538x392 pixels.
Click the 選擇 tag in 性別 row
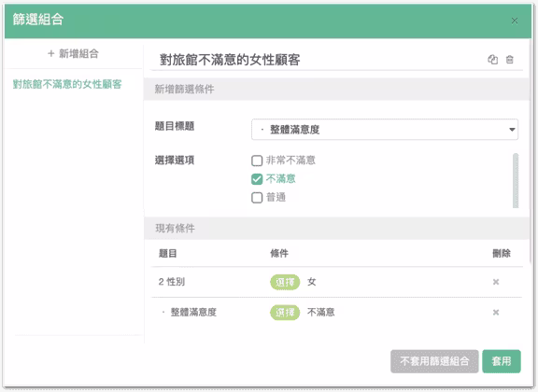pos(285,282)
